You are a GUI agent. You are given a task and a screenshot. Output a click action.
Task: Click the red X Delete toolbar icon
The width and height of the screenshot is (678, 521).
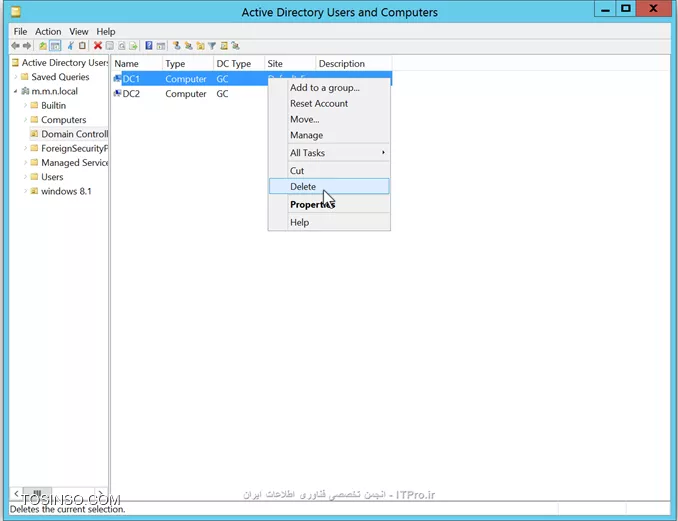[x=98, y=45]
